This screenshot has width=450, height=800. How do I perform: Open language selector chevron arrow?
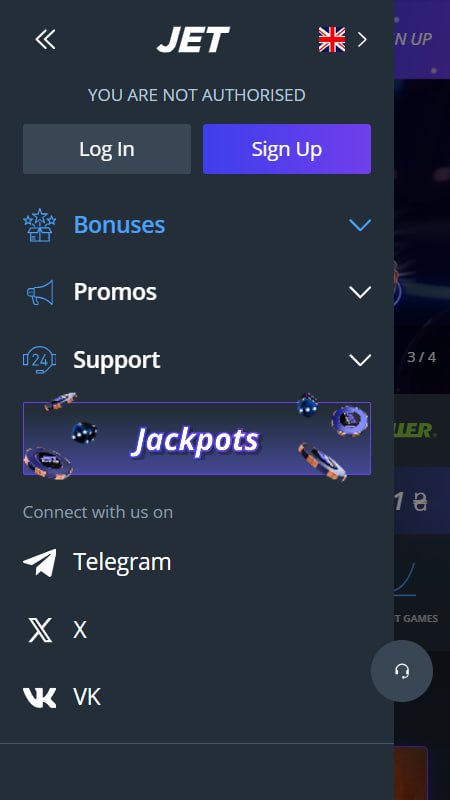(x=362, y=39)
